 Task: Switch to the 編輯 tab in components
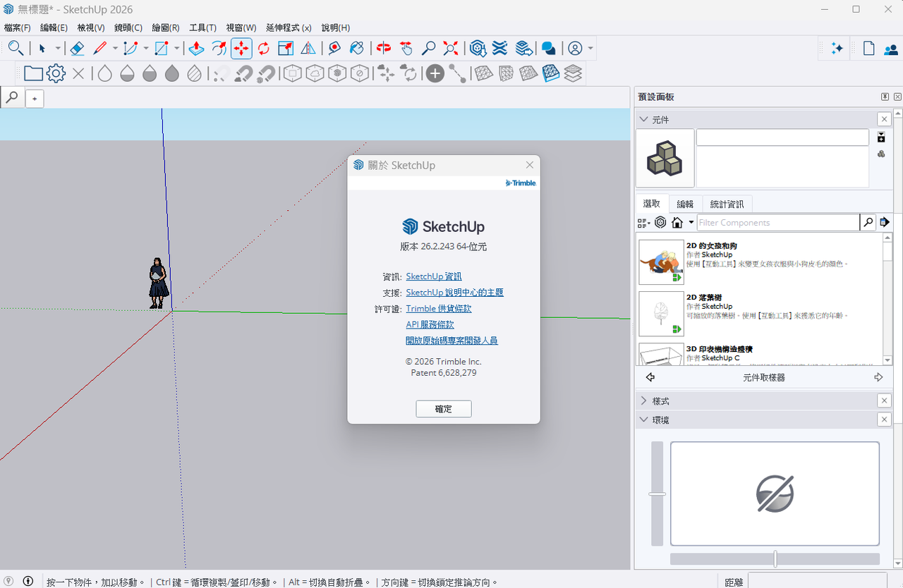point(685,204)
